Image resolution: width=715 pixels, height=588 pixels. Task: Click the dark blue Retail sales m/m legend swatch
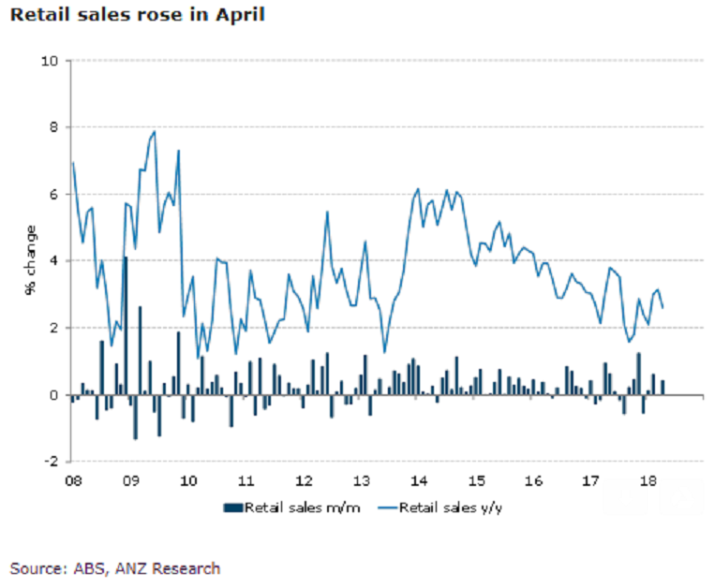click(x=233, y=507)
